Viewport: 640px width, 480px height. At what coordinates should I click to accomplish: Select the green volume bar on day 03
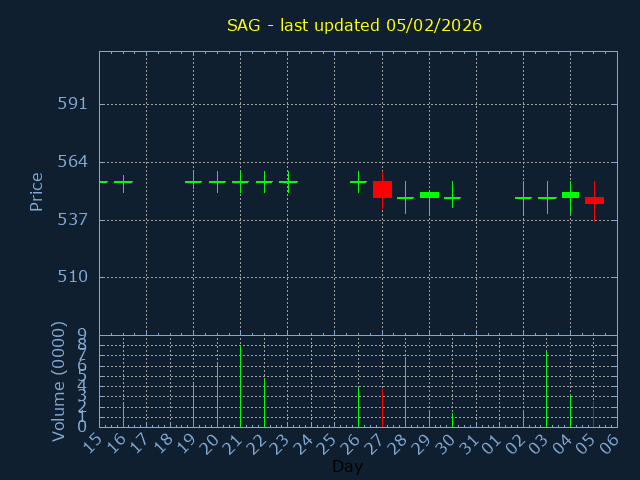[x=546, y=389]
